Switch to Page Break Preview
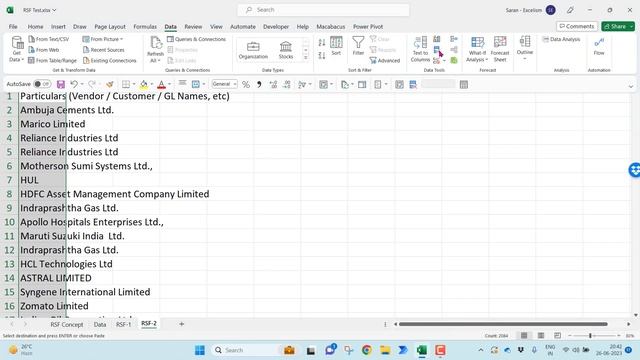640x360 pixels. (x=558, y=336)
